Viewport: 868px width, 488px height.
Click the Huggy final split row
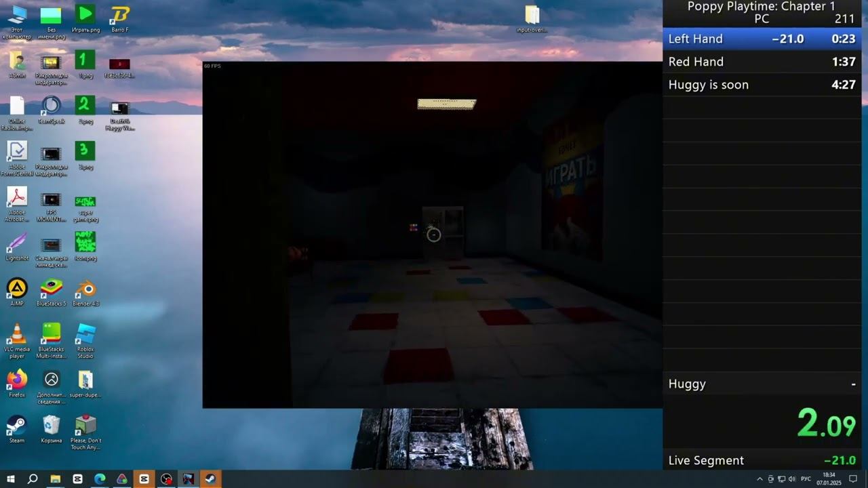pyautogui.click(x=762, y=384)
